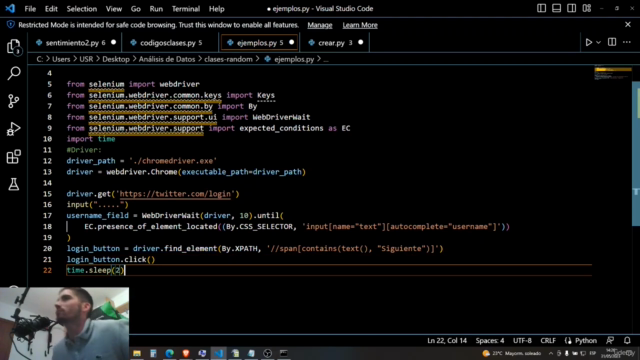Screen dimensions: 640x360
Task: Open the File menu
Action: tap(30, 9)
